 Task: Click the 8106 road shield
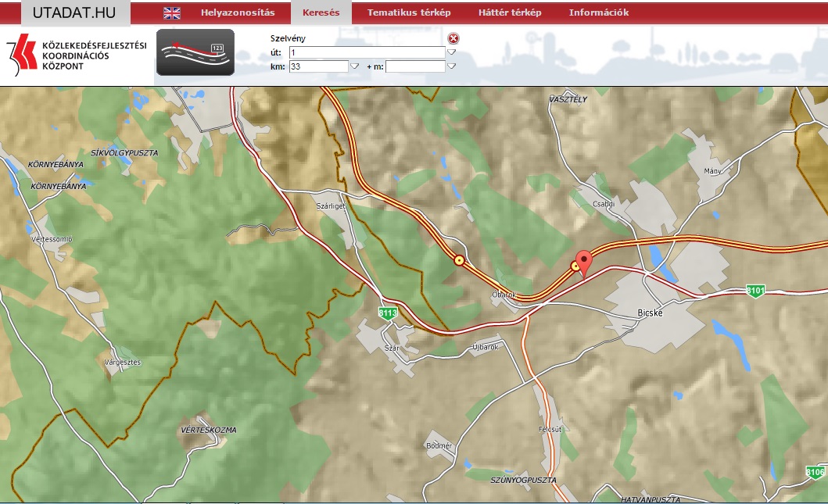[815, 472]
